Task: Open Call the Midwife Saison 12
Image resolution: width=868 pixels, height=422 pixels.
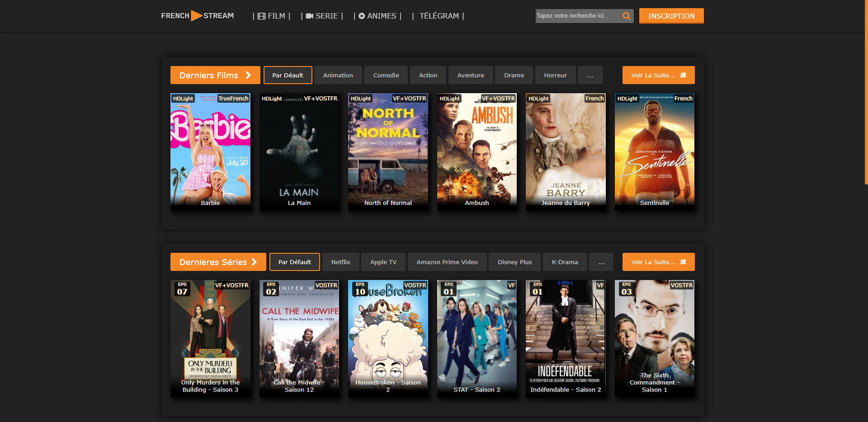Action: pos(299,339)
